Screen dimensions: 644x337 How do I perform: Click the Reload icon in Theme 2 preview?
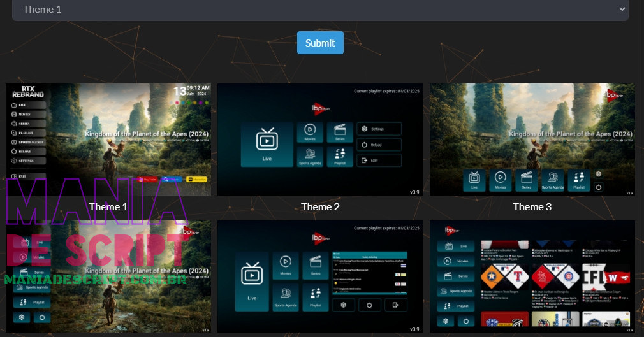coord(365,145)
